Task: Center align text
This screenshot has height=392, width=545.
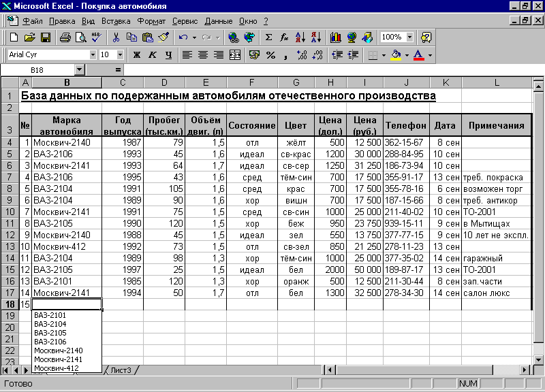Action: click(x=203, y=55)
